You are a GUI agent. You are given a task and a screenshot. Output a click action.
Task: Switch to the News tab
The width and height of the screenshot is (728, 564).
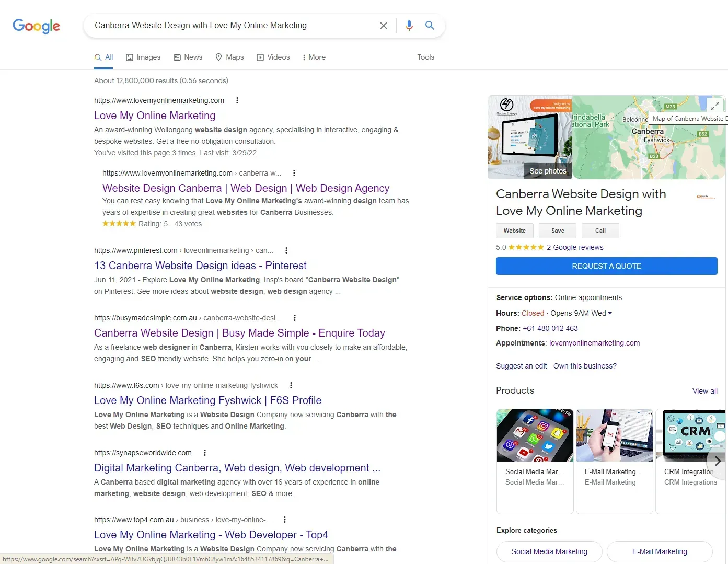coord(188,57)
